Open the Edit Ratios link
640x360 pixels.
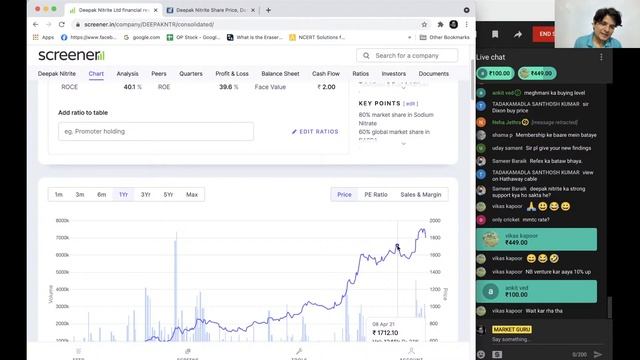click(x=315, y=131)
